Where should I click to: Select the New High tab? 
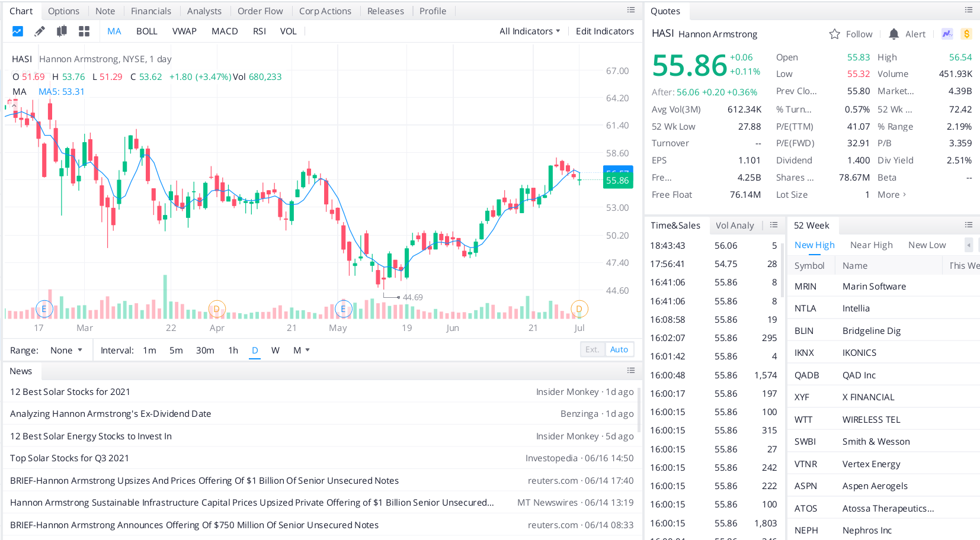pos(814,245)
